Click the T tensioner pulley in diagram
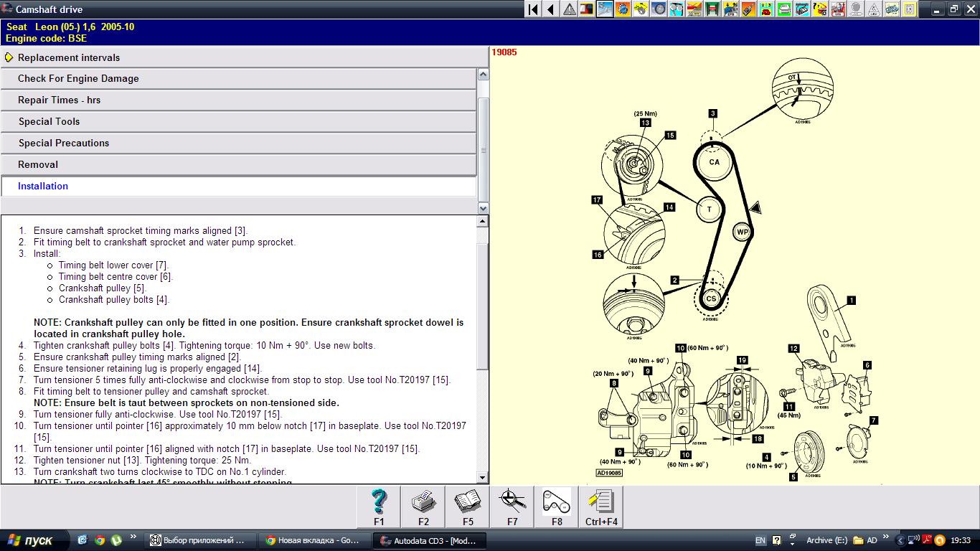This screenshot has width=980, height=551. [x=710, y=209]
